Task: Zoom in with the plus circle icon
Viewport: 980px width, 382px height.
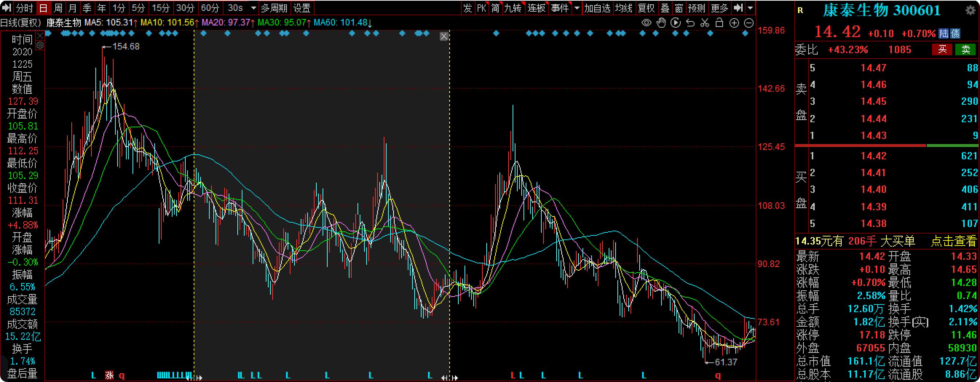Action: click(734, 23)
